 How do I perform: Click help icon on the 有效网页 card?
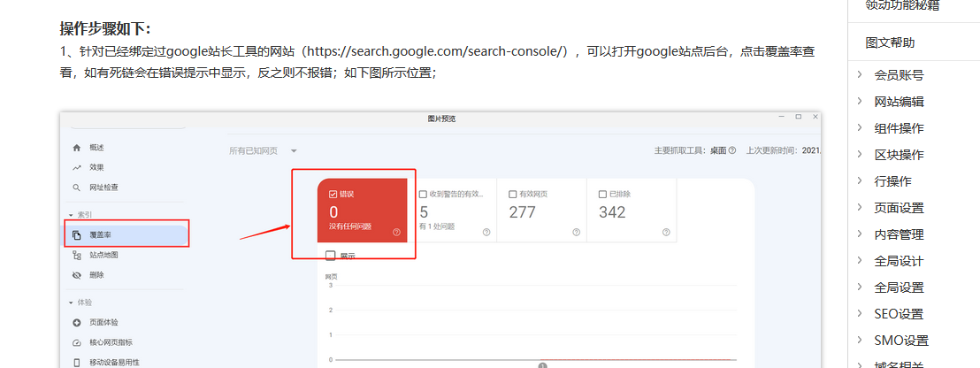click(x=577, y=232)
